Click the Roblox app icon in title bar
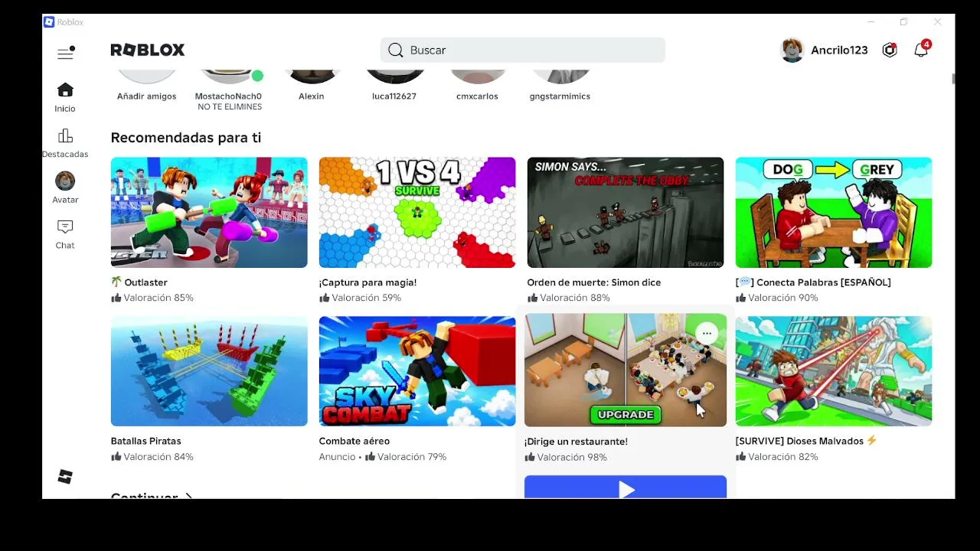Image resolution: width=980 pixels, height=551 pixels. (49, 22)
